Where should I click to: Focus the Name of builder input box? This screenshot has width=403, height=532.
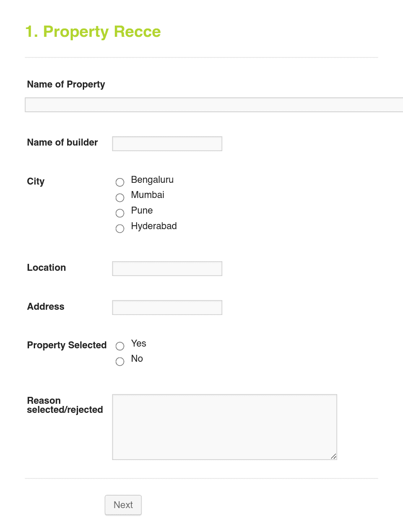167,143
